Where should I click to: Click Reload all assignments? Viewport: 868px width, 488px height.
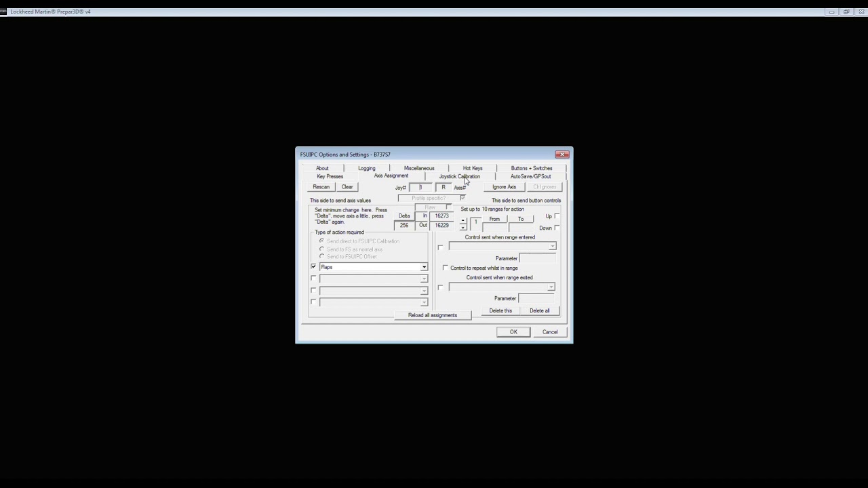433,315
